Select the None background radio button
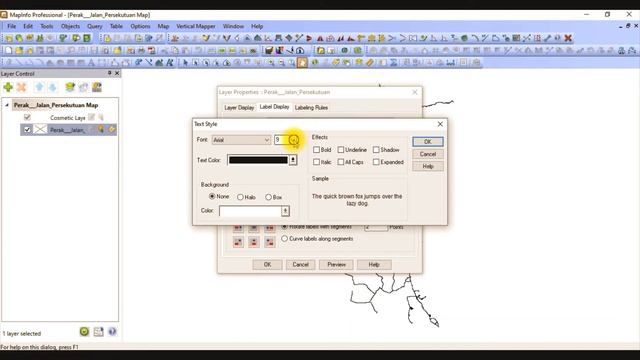 tap(212, 196)
